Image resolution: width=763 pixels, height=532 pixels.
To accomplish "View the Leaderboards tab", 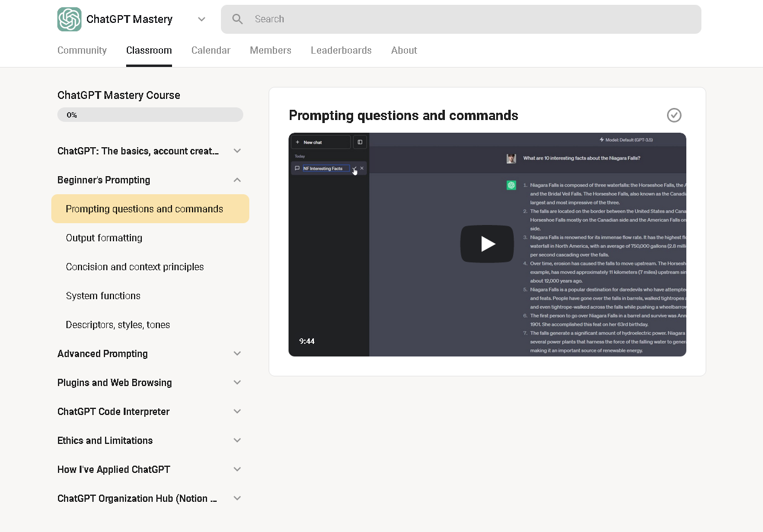I will (341, 51).
